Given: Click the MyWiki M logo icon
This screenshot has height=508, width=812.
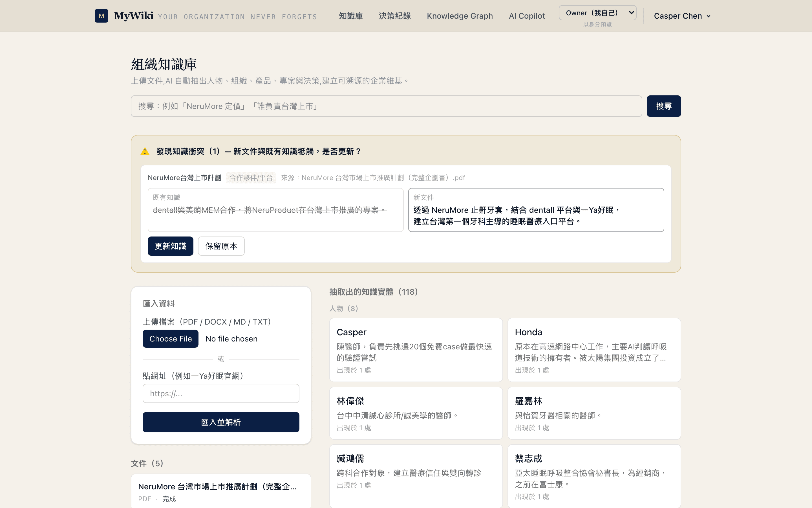Looking at the screenshot, I should (101, 16).
